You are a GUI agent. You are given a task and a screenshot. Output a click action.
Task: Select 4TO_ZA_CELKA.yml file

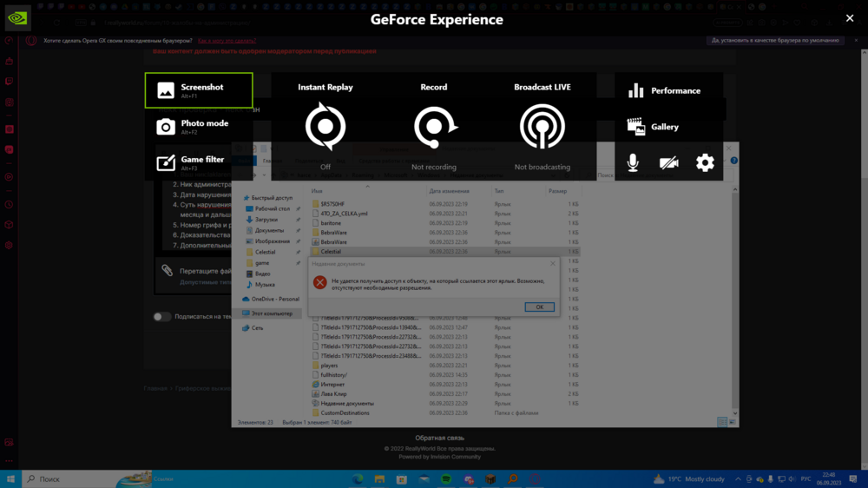click(x=445, y=214)
